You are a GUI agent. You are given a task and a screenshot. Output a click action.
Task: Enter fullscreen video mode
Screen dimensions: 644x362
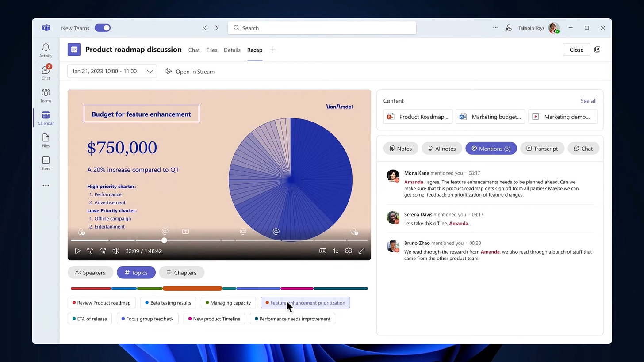coord(361,251)
